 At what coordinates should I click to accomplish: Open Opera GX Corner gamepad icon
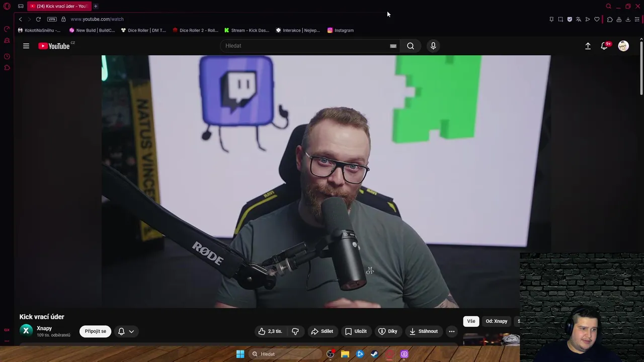tap(21, 6)
